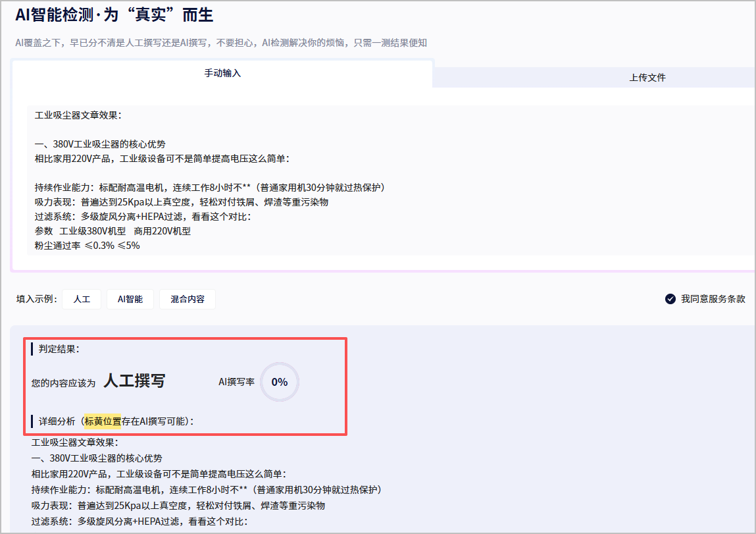Select the AI智能 example button
The height and width of the screenshot is (534, 756).
[130, 299]
